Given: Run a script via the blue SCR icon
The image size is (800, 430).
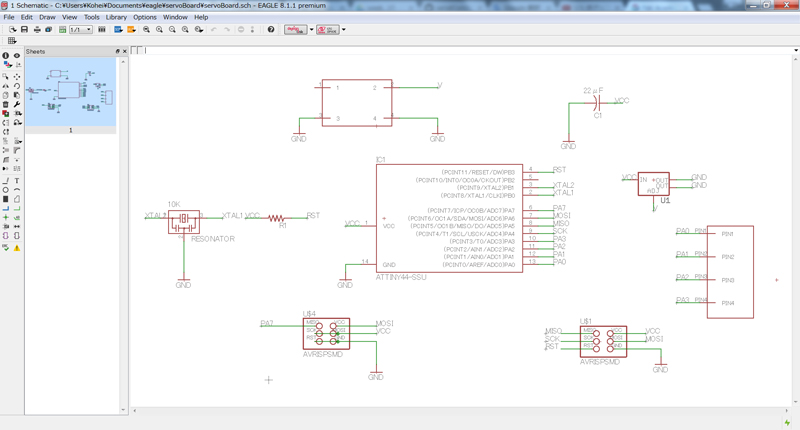Looking at the screenshot, I should coord(118,30).
